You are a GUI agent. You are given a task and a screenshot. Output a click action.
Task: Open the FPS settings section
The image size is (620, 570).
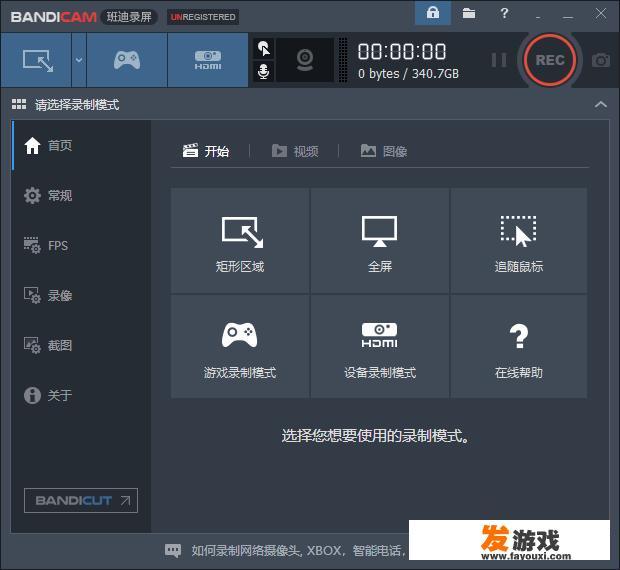click(x=81, y=245)
